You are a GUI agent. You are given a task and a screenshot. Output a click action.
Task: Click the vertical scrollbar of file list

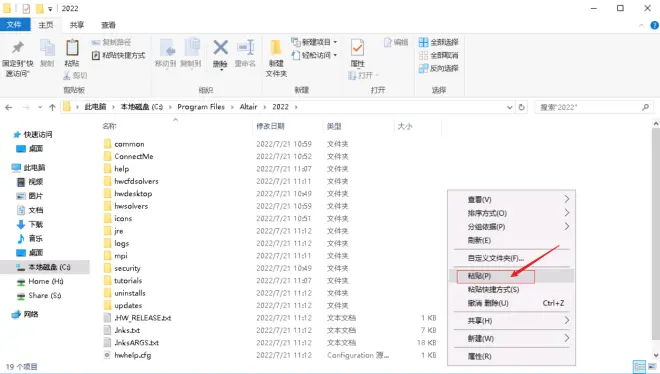(656, 240)
